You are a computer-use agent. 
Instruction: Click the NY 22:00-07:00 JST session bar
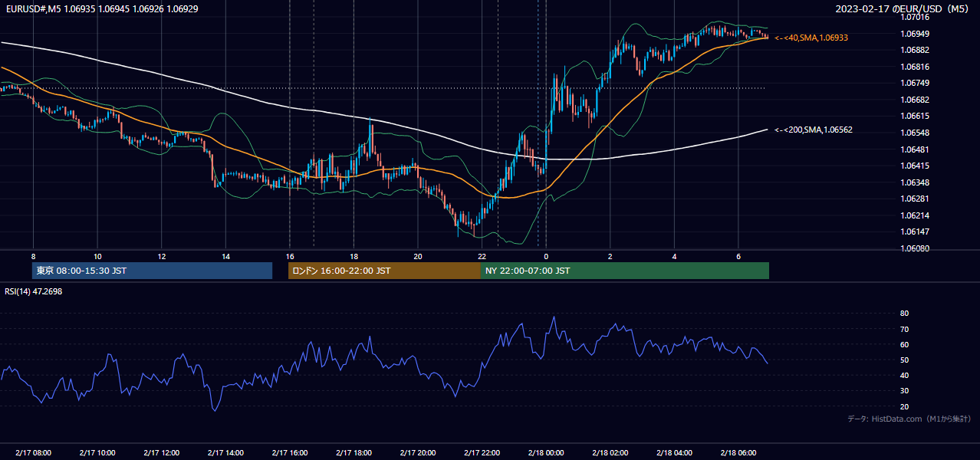[625, 271]
